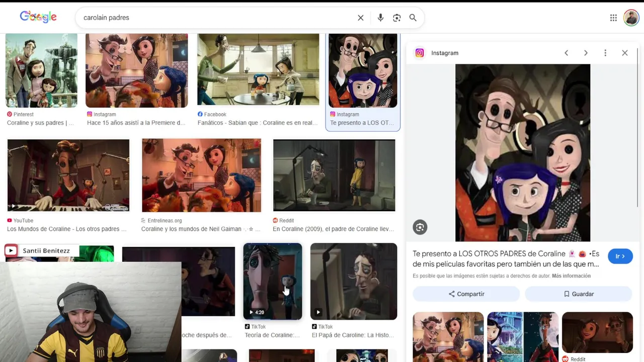Click the large preview image in side panel

pos(523,153)
